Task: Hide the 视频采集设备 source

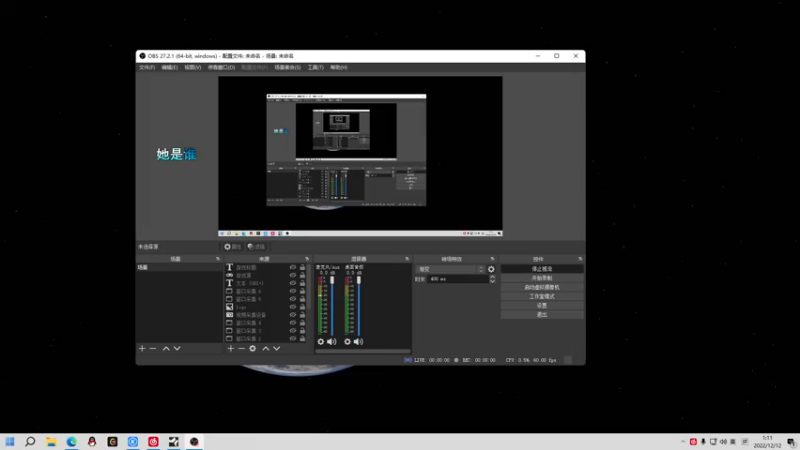Action: (x=293, y=315)
